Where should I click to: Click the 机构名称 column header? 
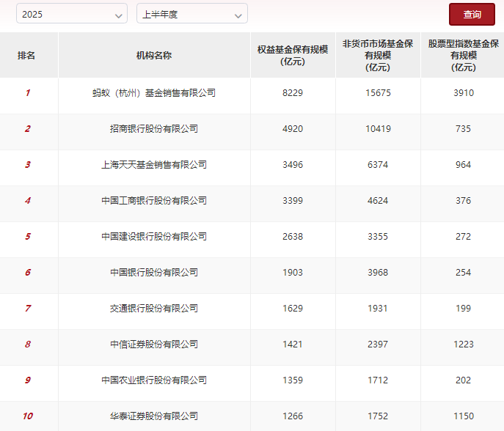tap(154, 55)
